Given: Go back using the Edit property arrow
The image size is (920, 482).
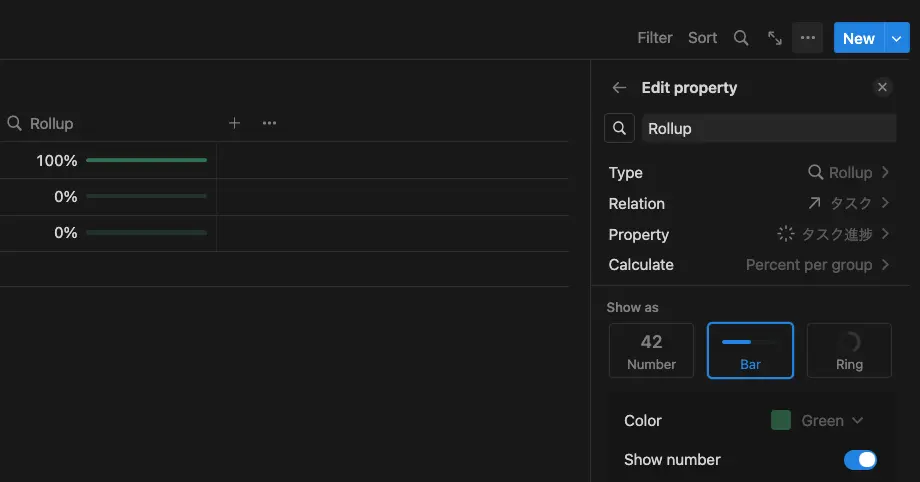Looking at the screenshot, I should [619, 88].
